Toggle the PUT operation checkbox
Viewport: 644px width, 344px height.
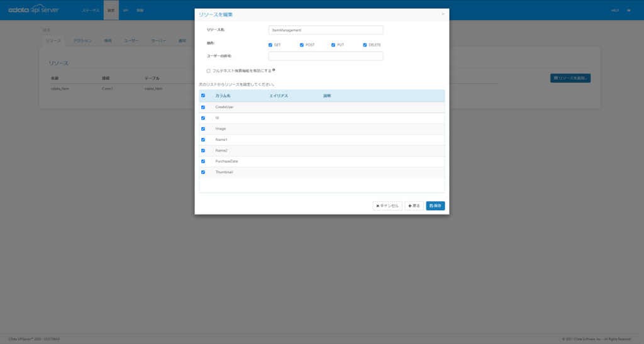coord(333,45)
